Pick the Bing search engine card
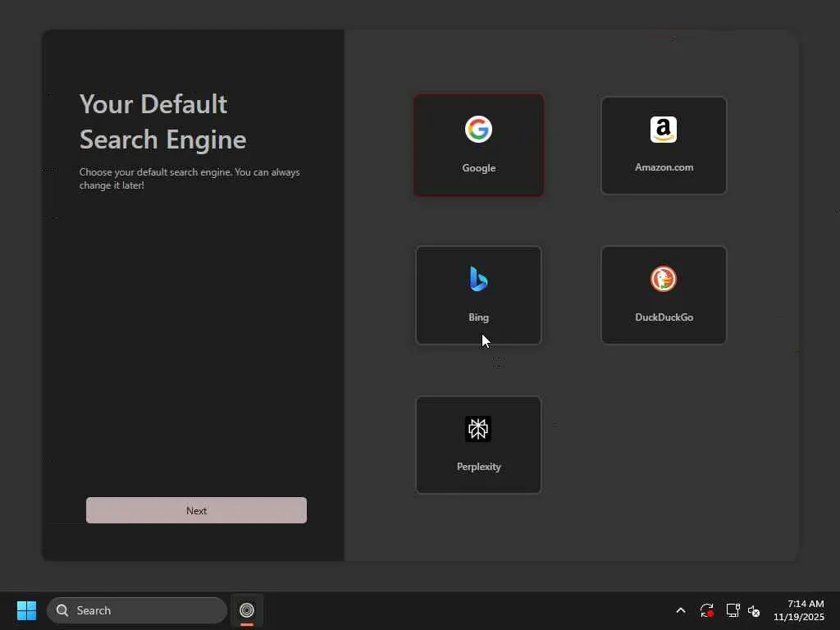Image resolution: width=840 pixels, height=630 pixels. click(x=478, y=295)
